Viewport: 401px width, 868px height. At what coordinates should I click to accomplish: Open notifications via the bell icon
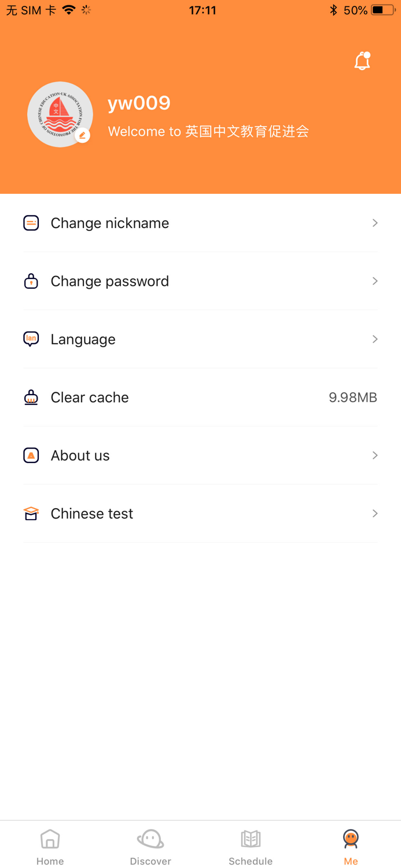[362, 60]
